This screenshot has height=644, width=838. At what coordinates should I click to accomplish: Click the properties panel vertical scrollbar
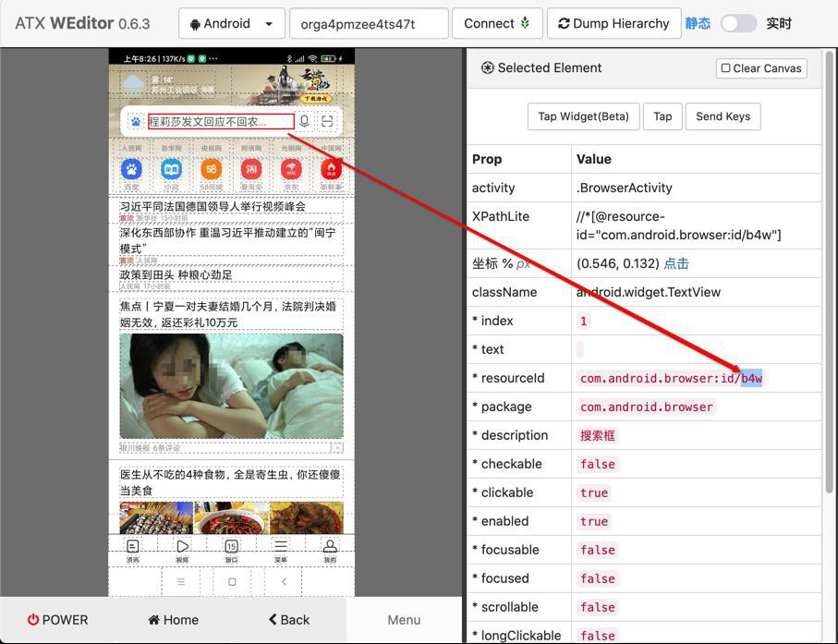pyautogui.click(x=829, y=273)
